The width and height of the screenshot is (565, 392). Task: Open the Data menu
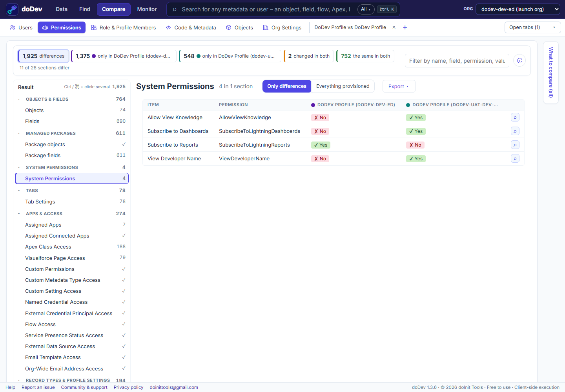62,9
